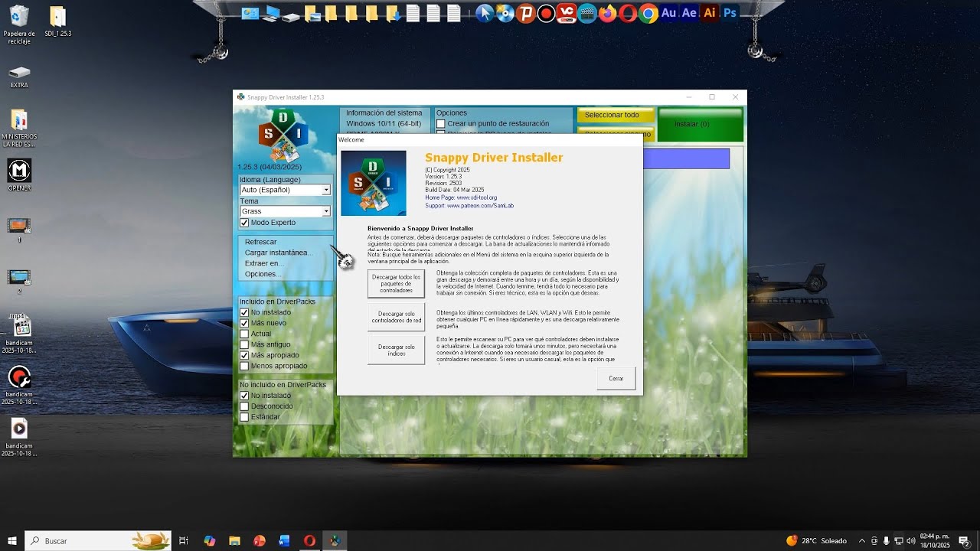980x551 pixels.
Task: Launch Opera from the top dock
Action: (x=628, y=13)
